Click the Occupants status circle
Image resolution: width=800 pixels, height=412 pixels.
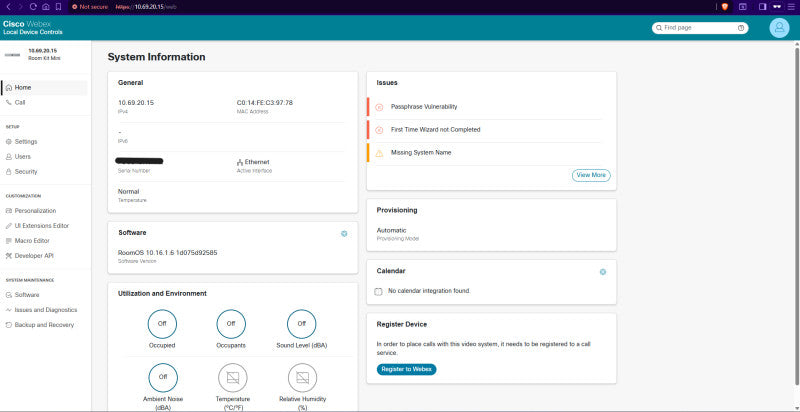(231, 323)
